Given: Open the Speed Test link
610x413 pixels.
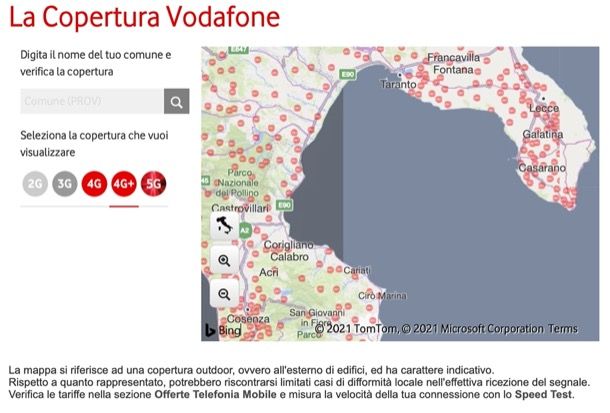Looking at the screenshot, I should (x=543, y=394).
